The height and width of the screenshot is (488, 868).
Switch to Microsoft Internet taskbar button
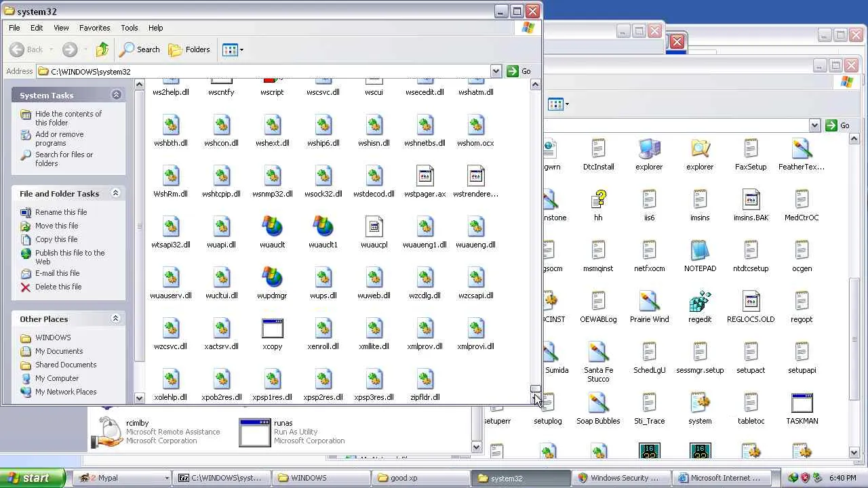click(723, 478)
